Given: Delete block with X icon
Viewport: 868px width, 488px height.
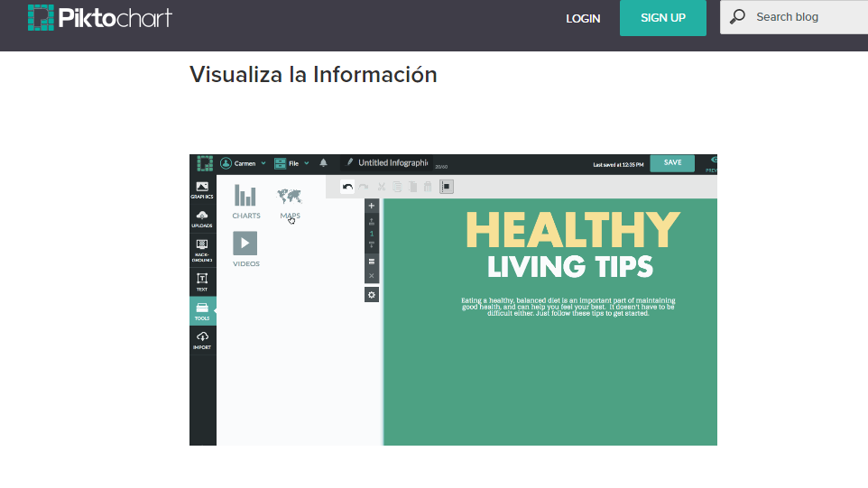Looking at the screenshot, I should point(372,275).
